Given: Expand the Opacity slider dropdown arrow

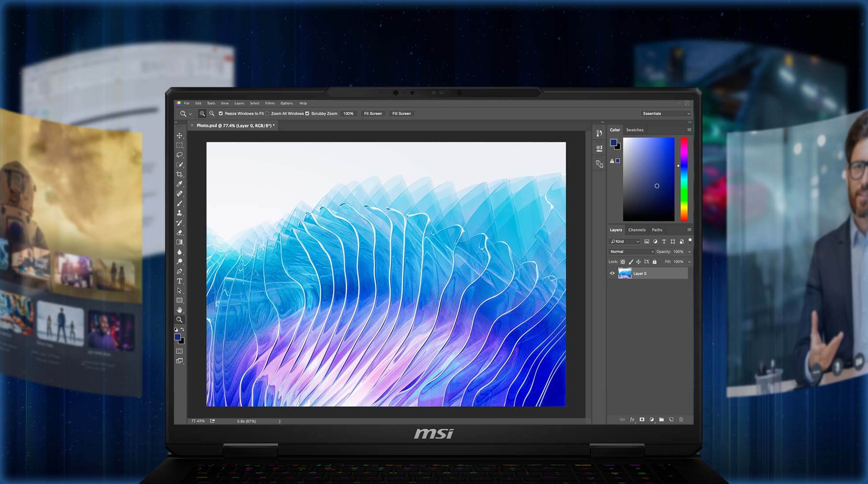Looking at the screenshot, I should (x=689, y=251).
